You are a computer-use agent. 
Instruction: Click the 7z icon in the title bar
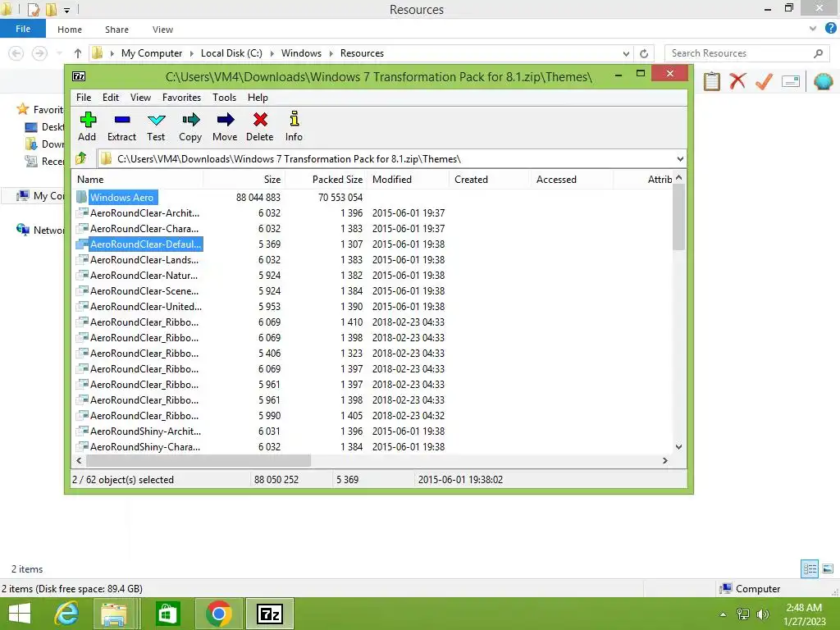pos(79,76)
